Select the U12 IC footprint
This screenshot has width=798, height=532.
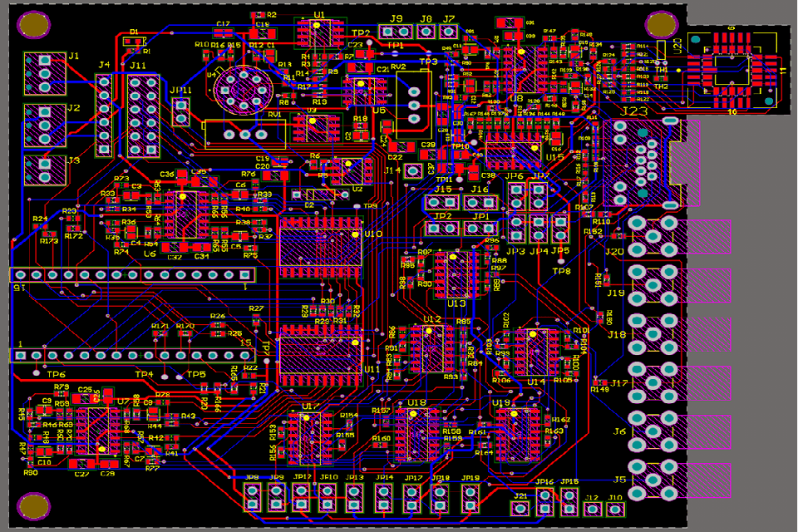click(432, 349)
